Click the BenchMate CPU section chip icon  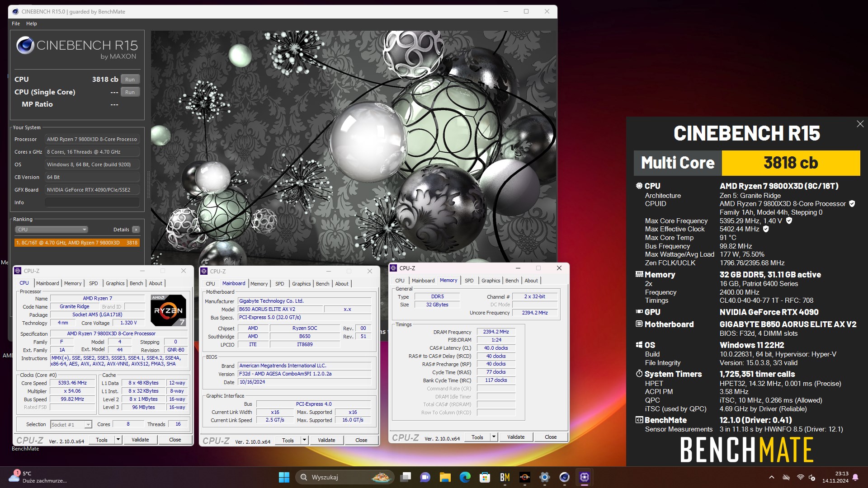639,186
